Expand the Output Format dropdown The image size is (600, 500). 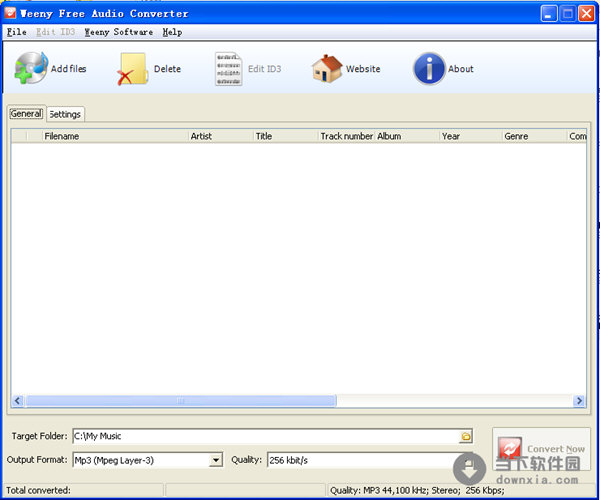tap(216, 459)
